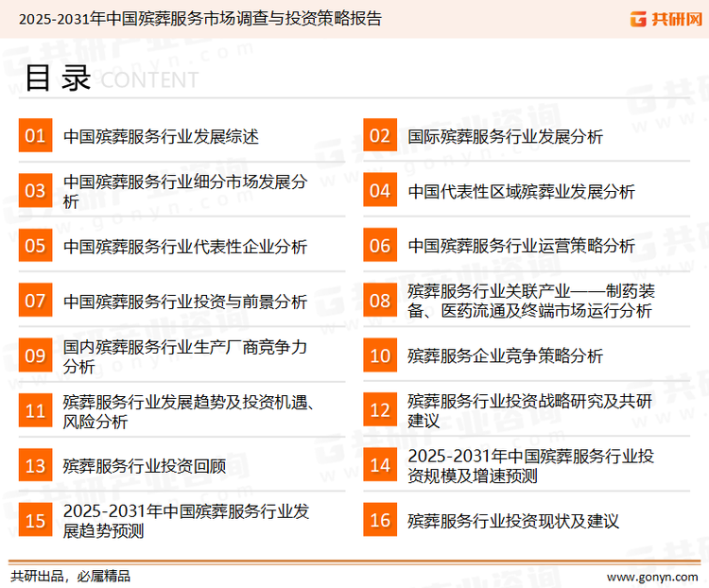Open the www.gonyn.com website link
Viewport: 709px width, 588px height.
[x=651, y=576]
